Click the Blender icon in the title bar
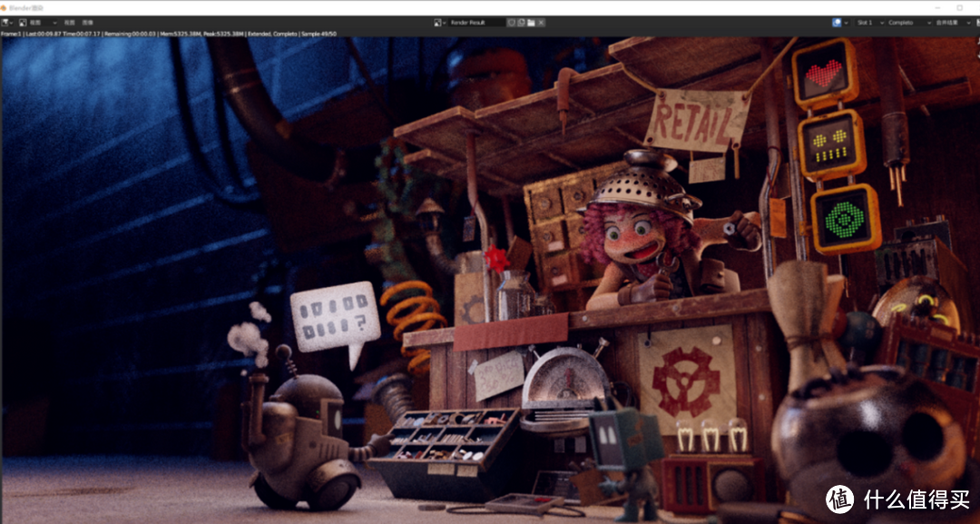The image size is (980, 524). tap(3, 7)
